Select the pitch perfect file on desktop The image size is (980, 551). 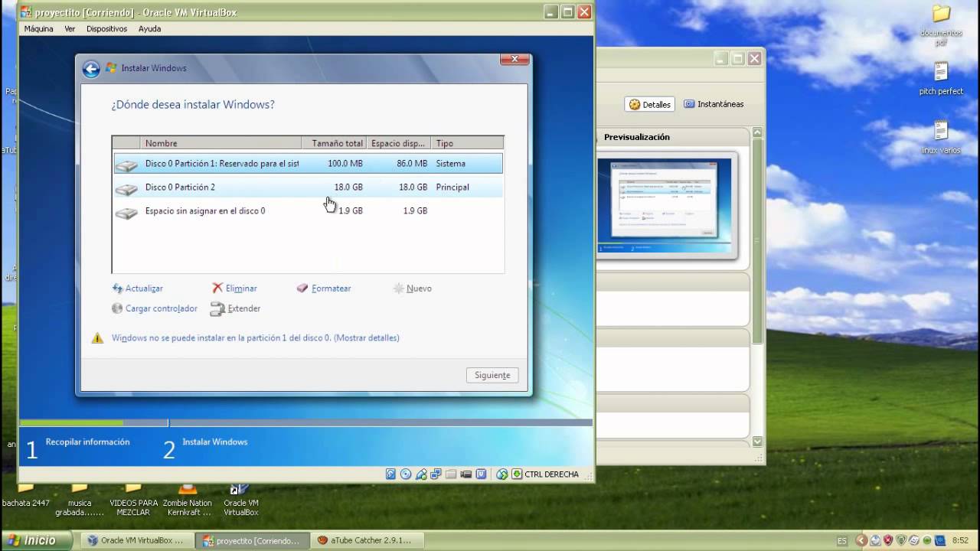(x=941, y=79)
